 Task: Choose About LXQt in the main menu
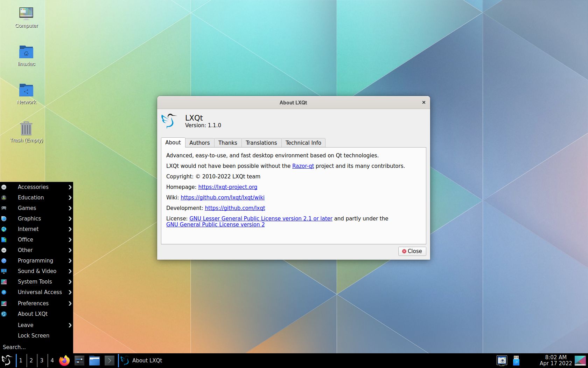coord(36,314)
